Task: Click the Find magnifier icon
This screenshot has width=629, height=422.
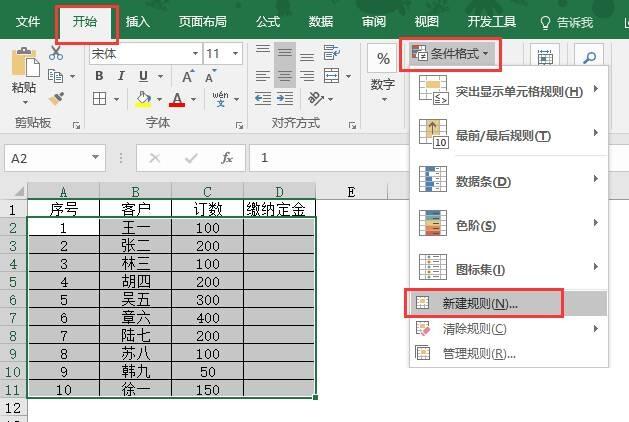Action: pos(589,58)
